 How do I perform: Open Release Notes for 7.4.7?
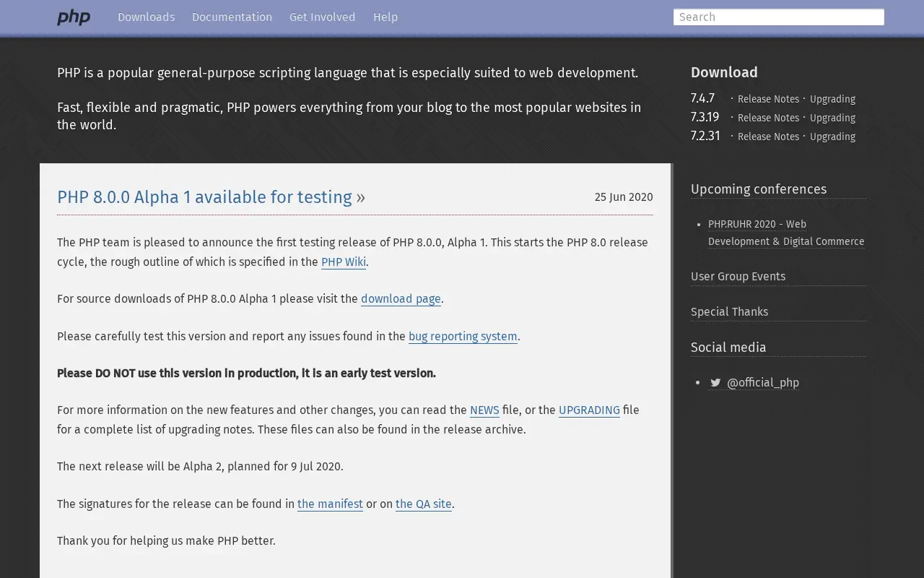[768, 99]
